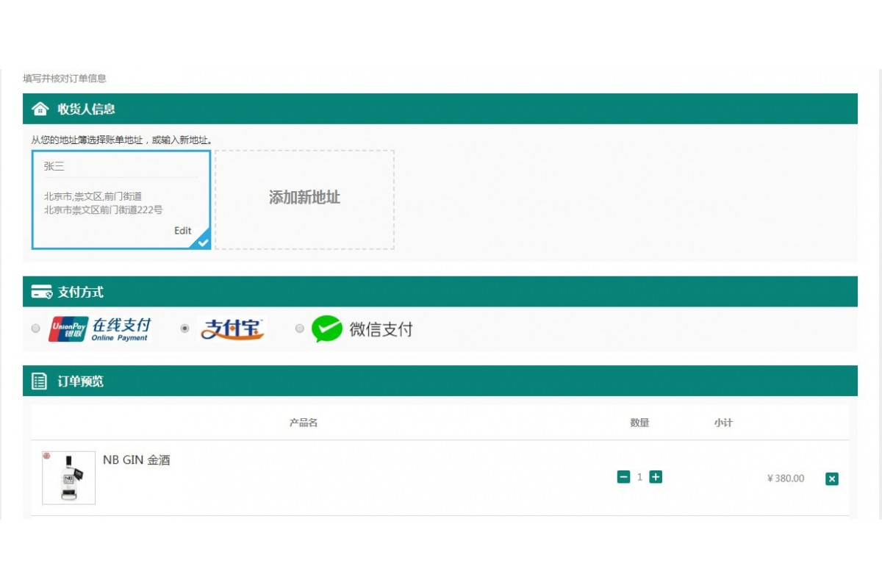Increase NB GIN quantity with plus button
This screenshot has width=882, height=588.
pyautogui.click(x=656, y=477)
